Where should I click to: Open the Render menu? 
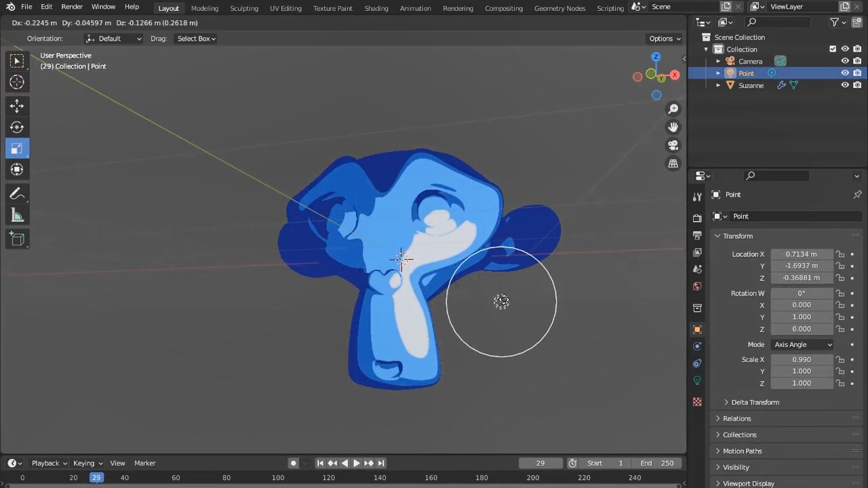coord(71,7)
